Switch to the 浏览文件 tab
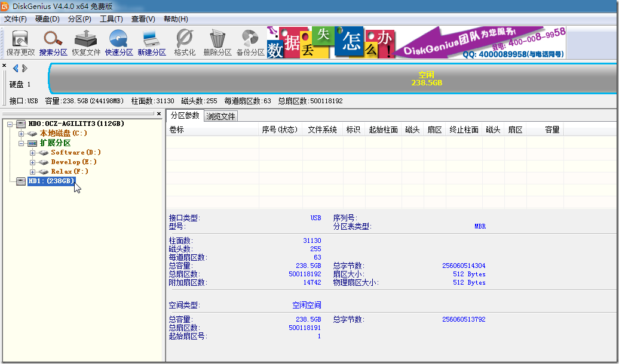 (x=220, y=116)
